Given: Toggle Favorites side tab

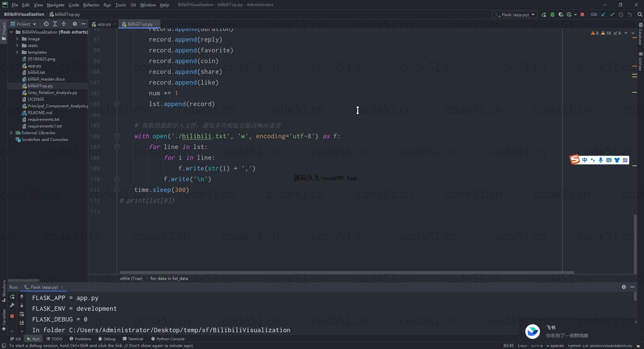Looking at the screenshot, I should click(x=4, y=320).
